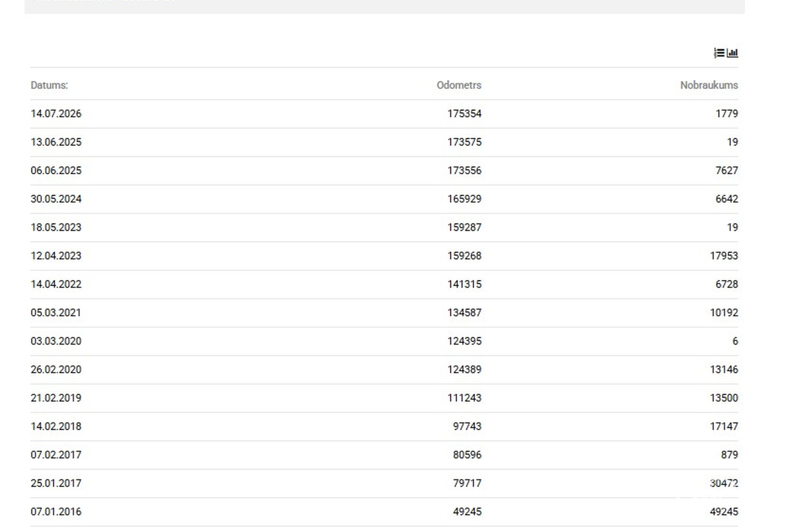Click the Odometrs column header
The image size is (798, 532).
point(459,85)
